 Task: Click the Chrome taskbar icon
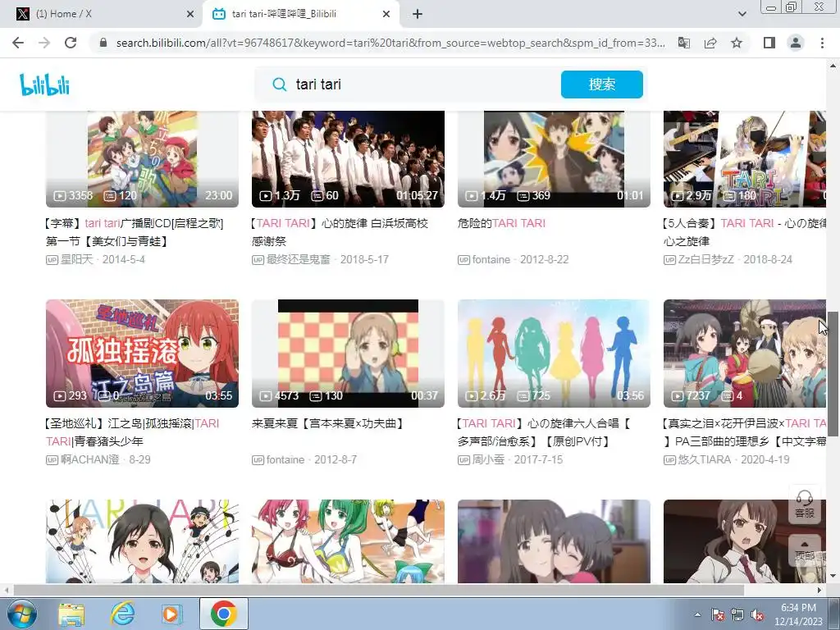(224, 614)
